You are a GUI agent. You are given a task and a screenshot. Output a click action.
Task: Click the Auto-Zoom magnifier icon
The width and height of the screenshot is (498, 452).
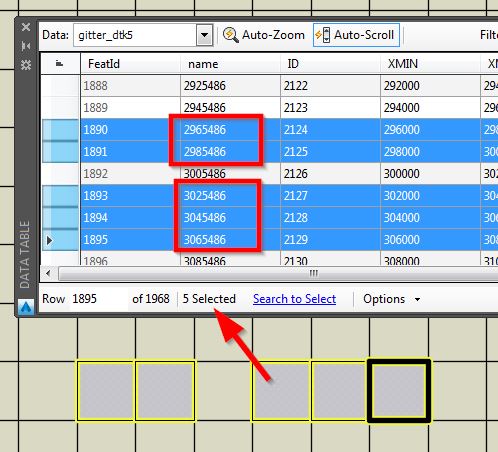[x=230, y=35]
